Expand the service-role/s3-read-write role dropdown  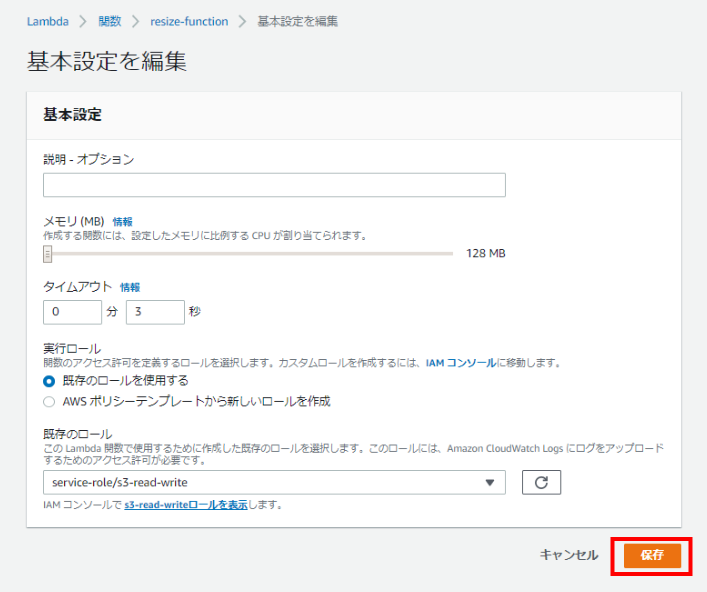click(x=274, y=482)
